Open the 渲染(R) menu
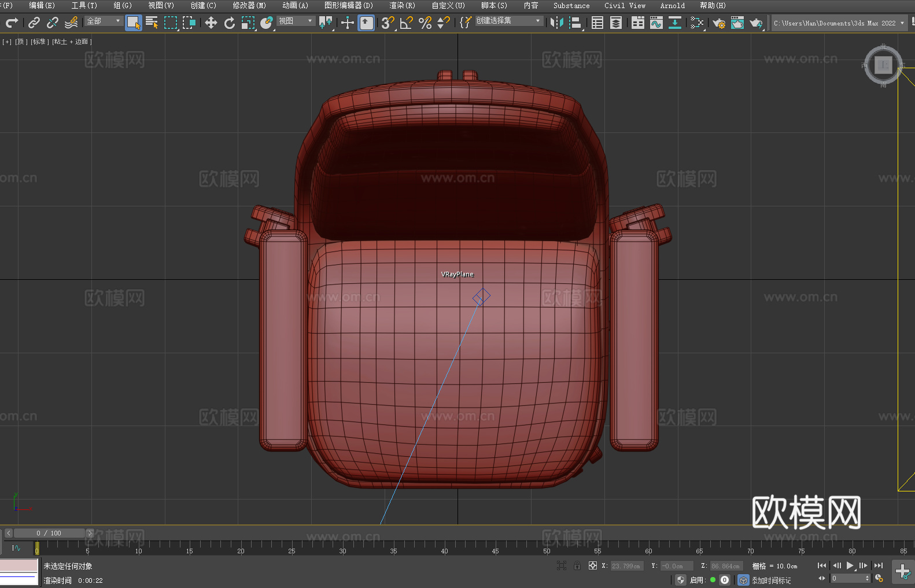The height and width of the screenshot is (588, 915). click(x=402, y=5)
